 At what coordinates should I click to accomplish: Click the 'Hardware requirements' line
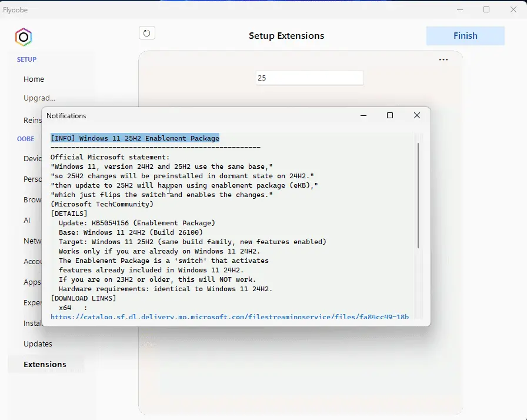coord(165,289)
